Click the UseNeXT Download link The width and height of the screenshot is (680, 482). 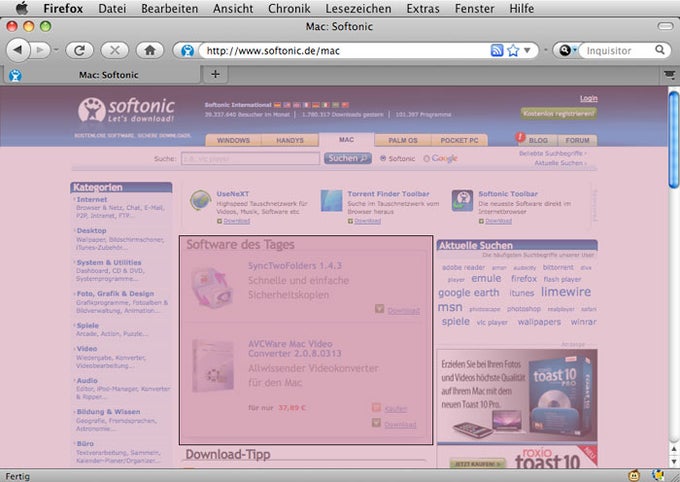coord(236,221)
